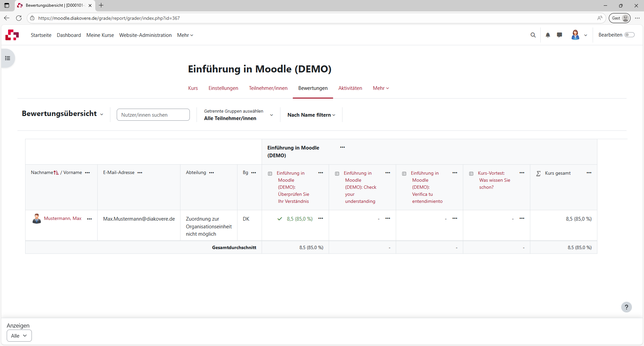This screenshot has height=346, width=644.
Task: Expand the Bewertungsübersicht report selector
Action: click(x=62, y=114)
